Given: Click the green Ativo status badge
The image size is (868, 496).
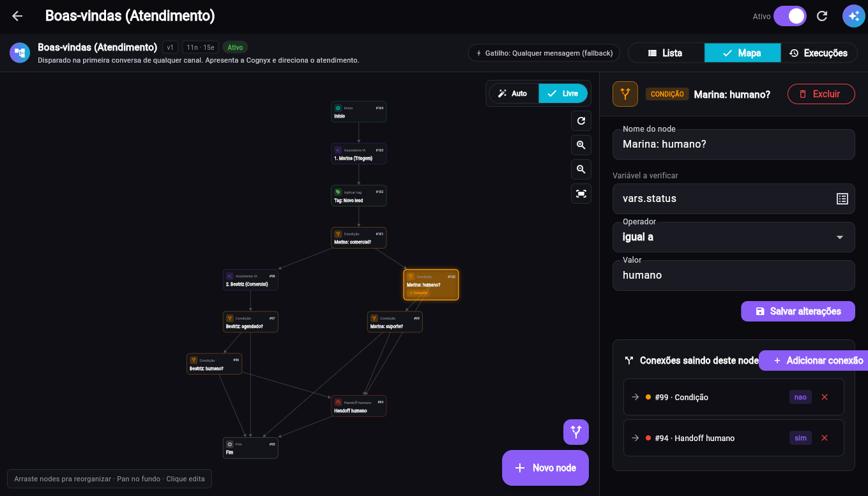Looking at the screenshot, I should coord(235,47).
